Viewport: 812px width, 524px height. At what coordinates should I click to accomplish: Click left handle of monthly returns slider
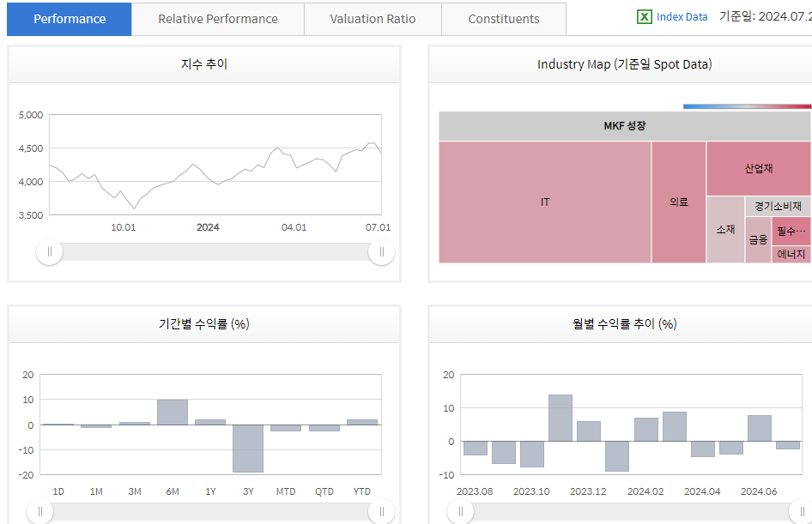pyautogui.click(x=461, y=513)
